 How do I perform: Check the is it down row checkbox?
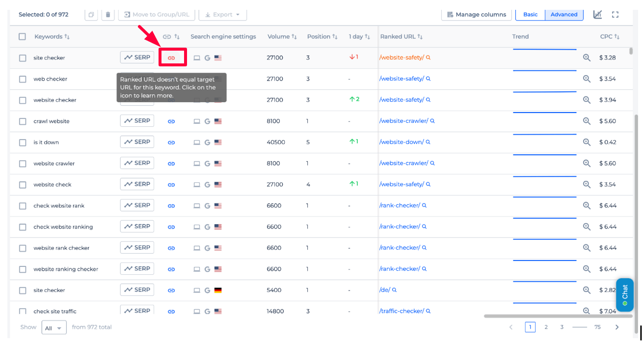pyautogui.click(x=23, y=143)
